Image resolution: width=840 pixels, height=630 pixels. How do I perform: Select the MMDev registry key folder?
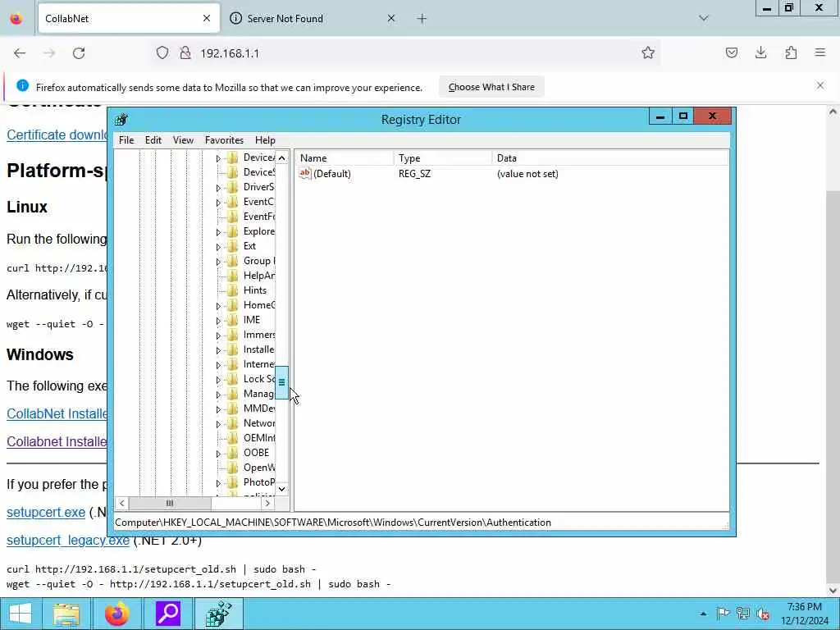coord(258,409)
